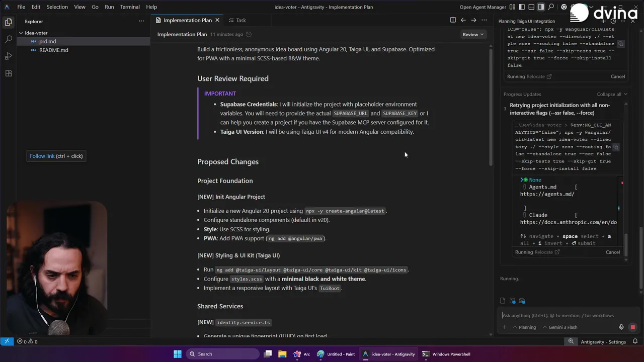Focus the Ask anything chat input
The height and width of the screenshot is (362, 644).
(569, 315)
